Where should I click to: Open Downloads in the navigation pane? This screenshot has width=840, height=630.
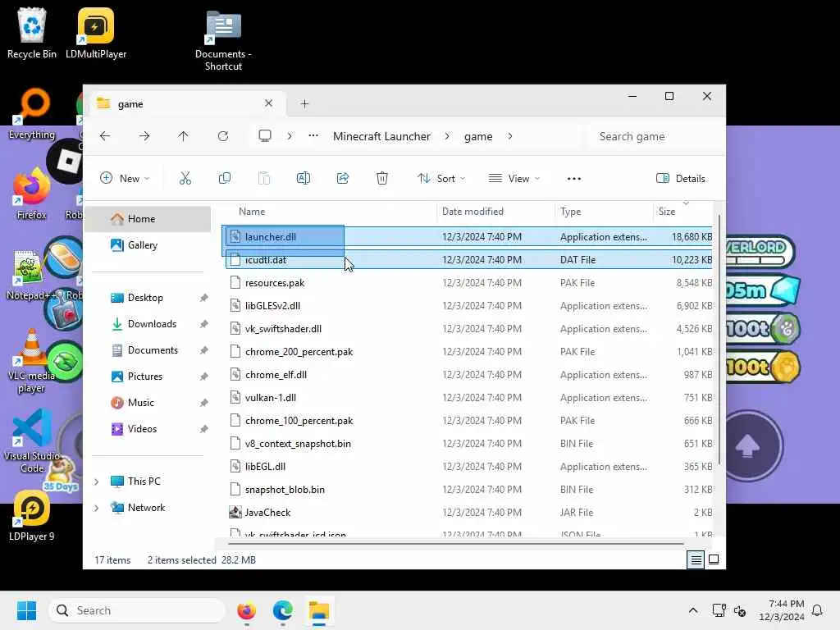(x=148, y=324)
